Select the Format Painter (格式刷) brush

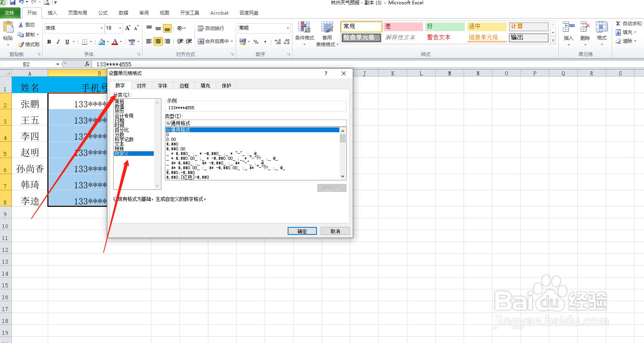pos(21,44)
